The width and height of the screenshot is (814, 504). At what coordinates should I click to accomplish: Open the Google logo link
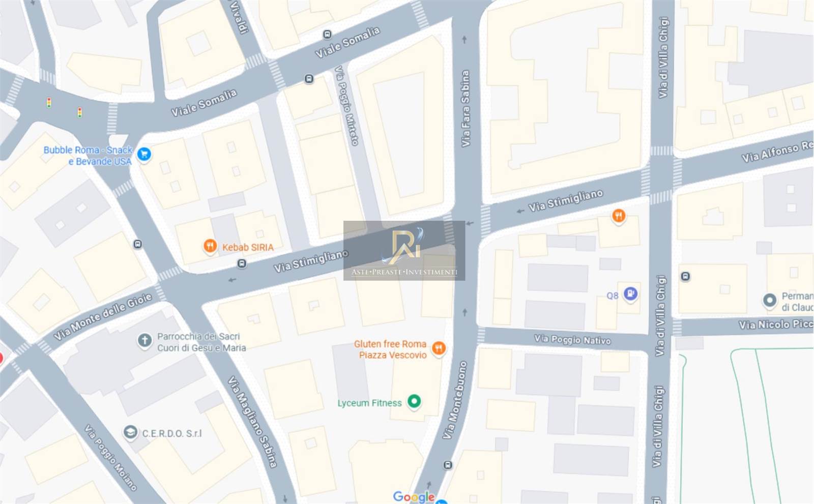pyautogui.click(x=414, y=497)
